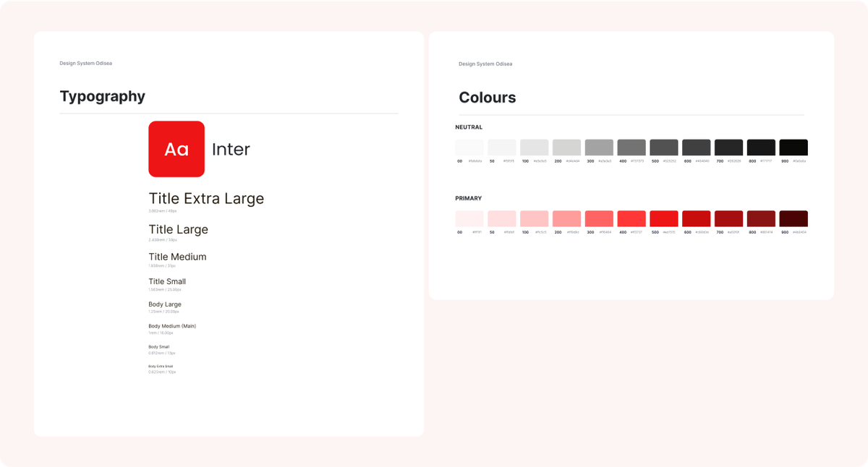Select the Title Large sample text

[x=178, y=230]
